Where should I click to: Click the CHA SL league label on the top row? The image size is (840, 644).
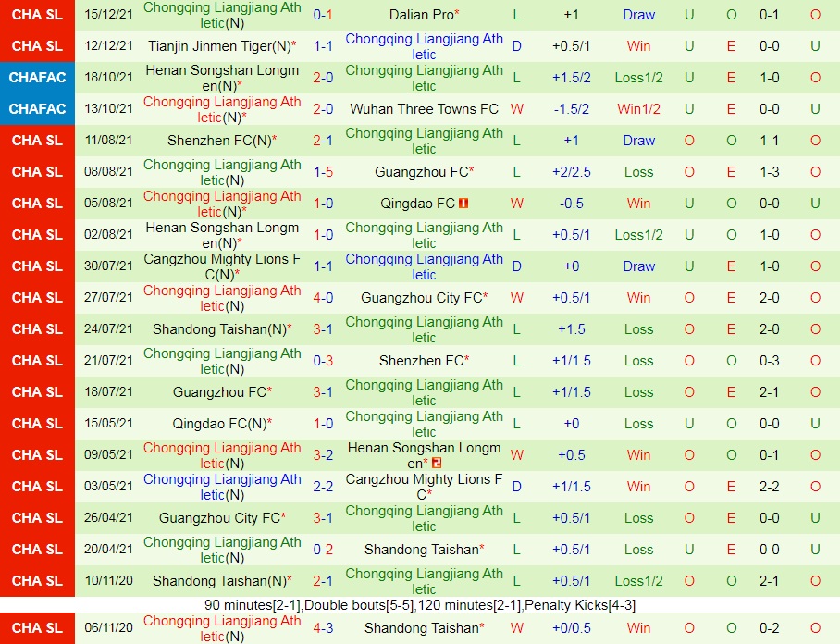click(37, 13)
